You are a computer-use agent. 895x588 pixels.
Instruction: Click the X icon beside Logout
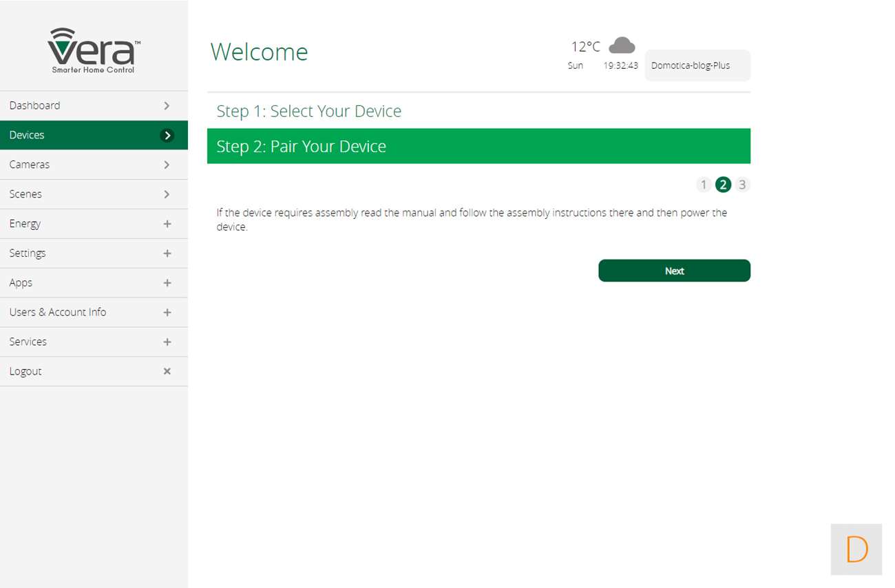click(167, 371)
